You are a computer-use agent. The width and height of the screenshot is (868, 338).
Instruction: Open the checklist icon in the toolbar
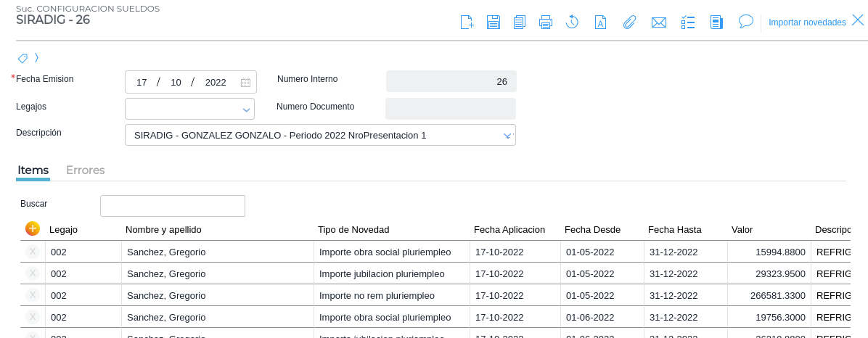click(688, 22)
